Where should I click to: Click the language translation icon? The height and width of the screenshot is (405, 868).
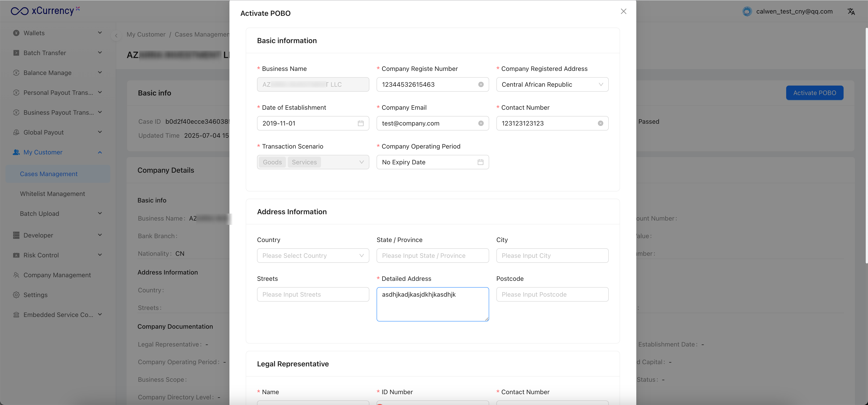point(851,12)
